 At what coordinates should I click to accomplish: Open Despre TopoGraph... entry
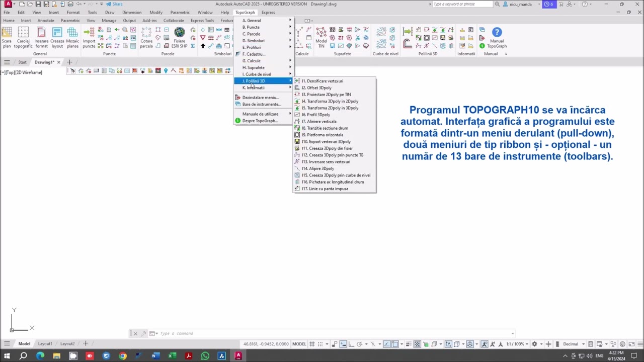tap(263, 121)
